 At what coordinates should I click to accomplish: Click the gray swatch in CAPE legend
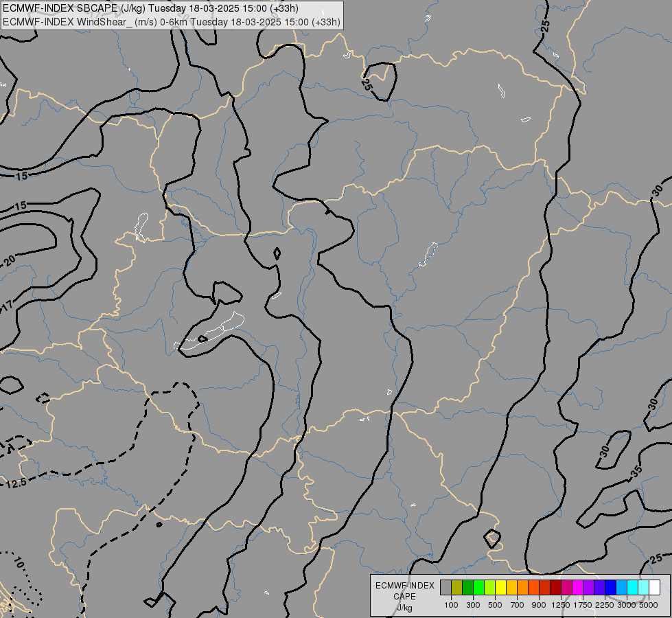[x=445, y=587]
